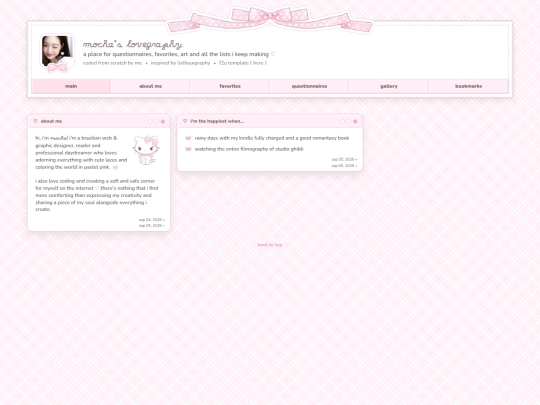This screenshot has height=405, width=540.
Task: Click the heart icon beside i'm the happiest when
Action: tap(185, 121)
